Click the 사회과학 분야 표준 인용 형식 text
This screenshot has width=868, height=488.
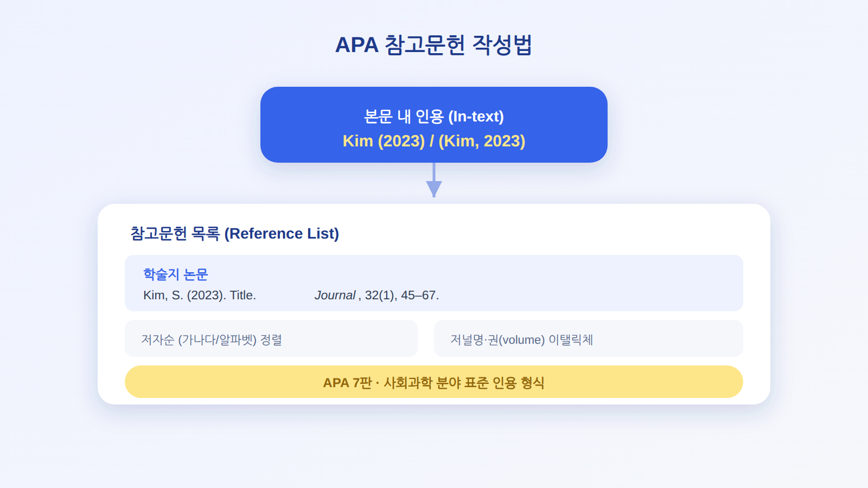tap(464, 383)
